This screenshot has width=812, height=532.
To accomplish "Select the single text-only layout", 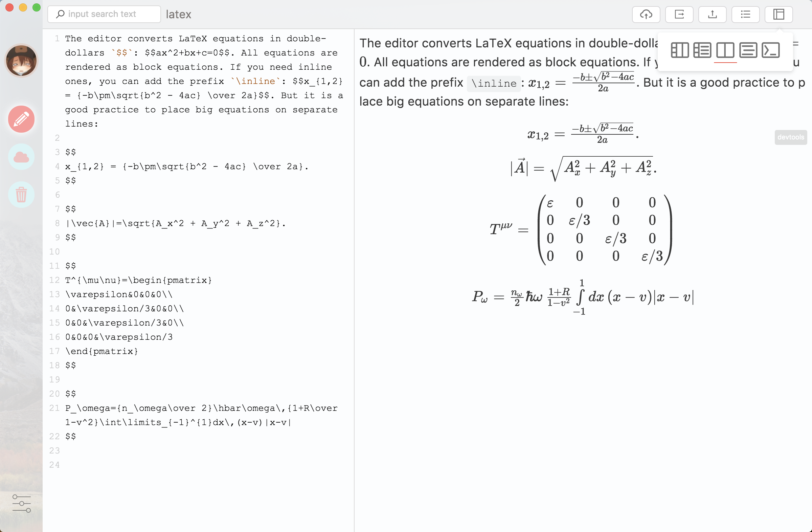I will 748,50.
